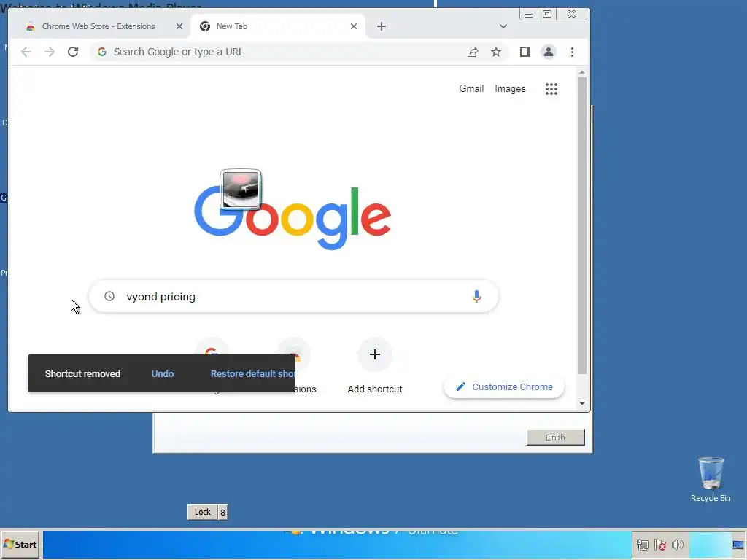Switch to the Chrome Web Store - Extensions tab

(98, 26)
